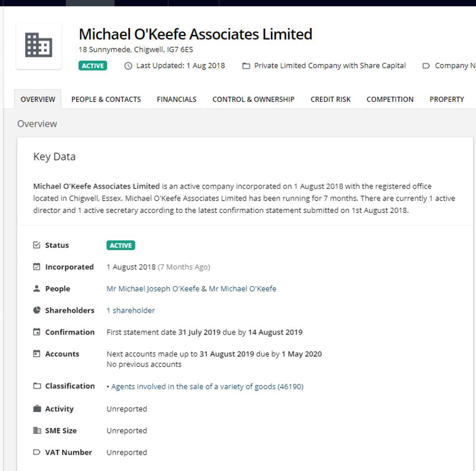Click the People person icon

[x=37, y=289]
